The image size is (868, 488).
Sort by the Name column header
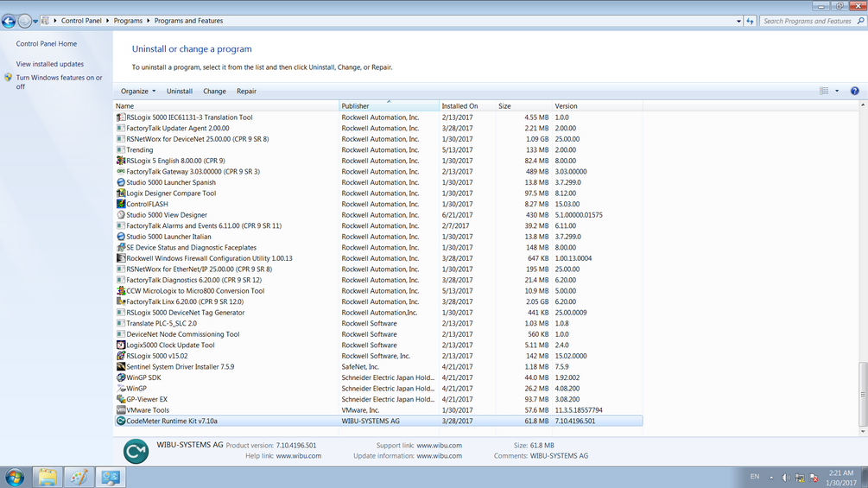click(226, 105)
